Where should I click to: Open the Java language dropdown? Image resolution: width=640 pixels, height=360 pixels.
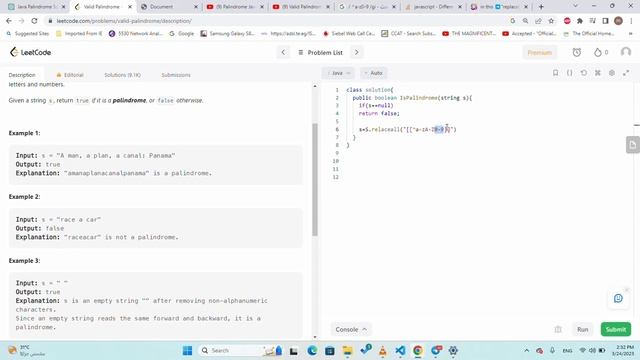pos(338,73)
